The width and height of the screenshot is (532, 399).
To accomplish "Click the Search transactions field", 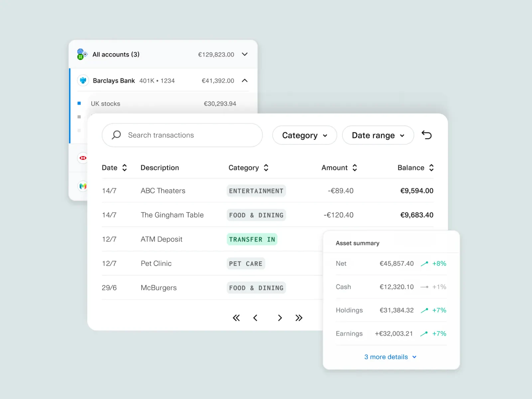I will [182, 135].
